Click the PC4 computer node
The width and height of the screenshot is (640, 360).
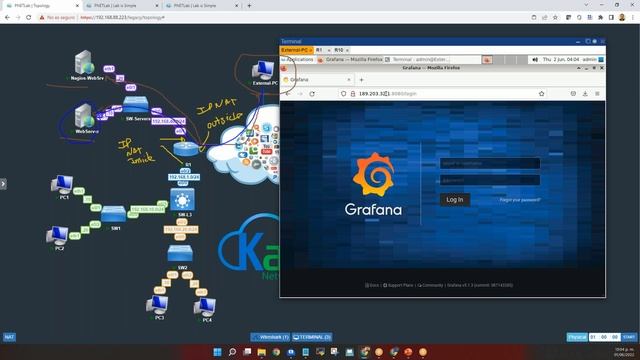tap(205, 307)
